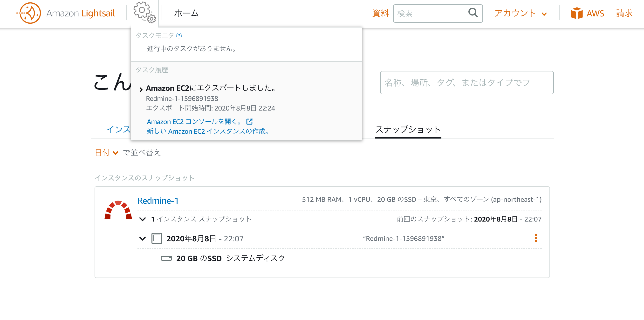Expand the Amazon EC2 export task entry
Viewport: 644px width, 320px height.
coord(141,89)
